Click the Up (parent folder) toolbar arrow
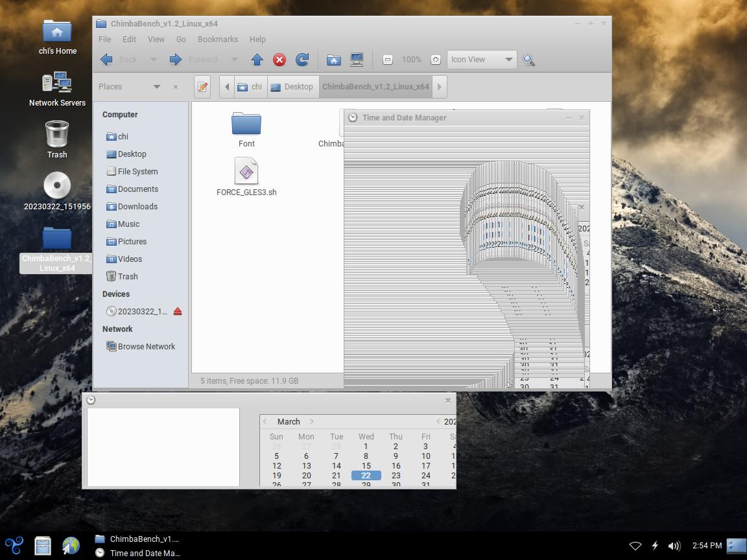 coord(257,60)
